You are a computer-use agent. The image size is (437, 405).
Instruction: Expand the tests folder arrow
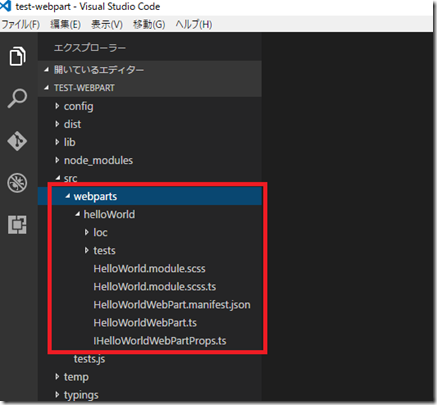(x=87, y=250)
